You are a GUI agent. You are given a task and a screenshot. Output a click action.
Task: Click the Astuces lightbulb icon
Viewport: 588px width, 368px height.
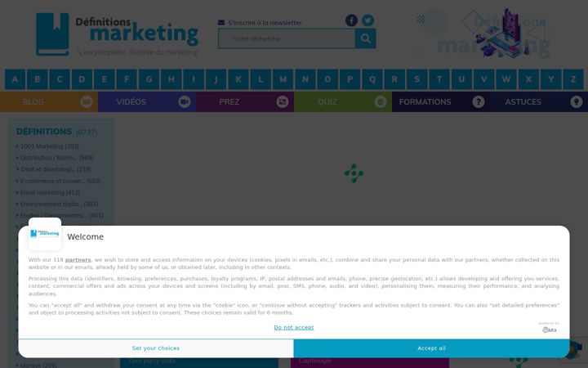point(577,101)
